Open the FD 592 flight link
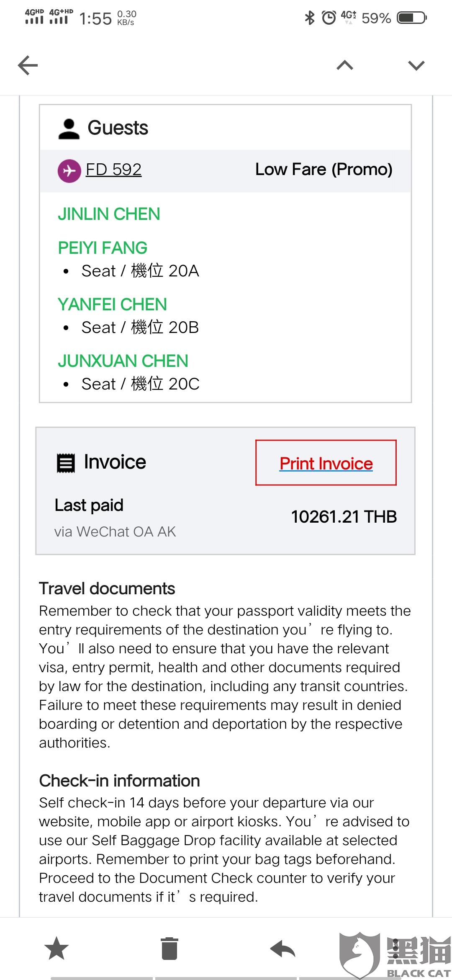Viewport: 452px width, 980px height. click(x=113, y=170)
